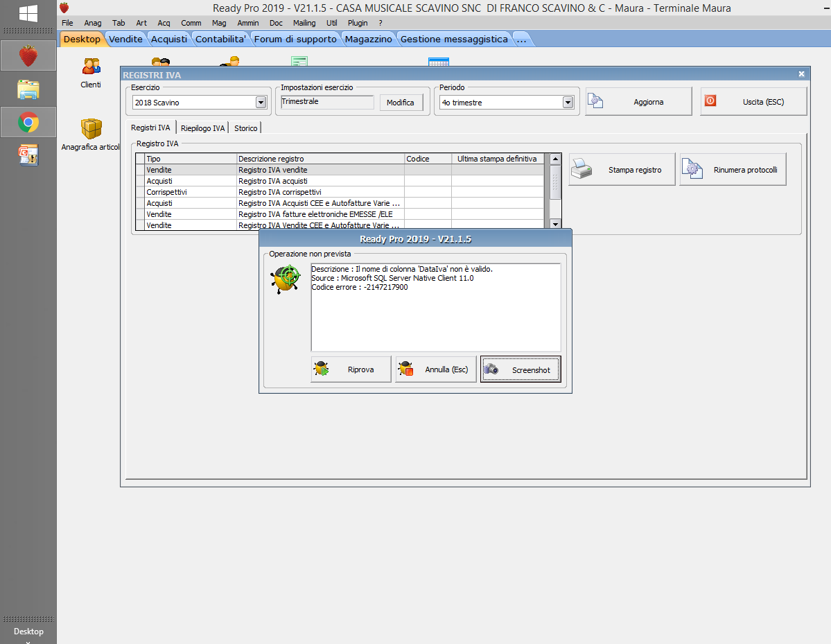Switch to the Contabilita' tab
831x644 pixels.
tap(220, 40)
